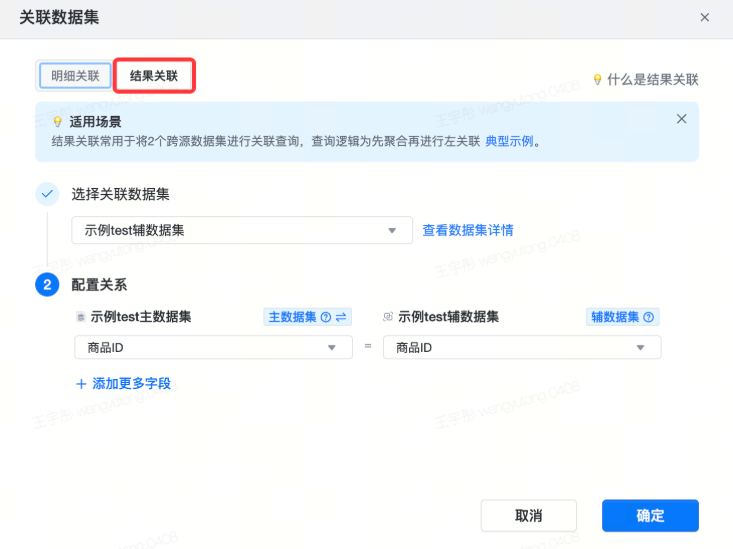The image size is (733, 549).
Task: Swap main and auxiliary datasets icon
Action: pyautogui.click(x=341, y=317)
